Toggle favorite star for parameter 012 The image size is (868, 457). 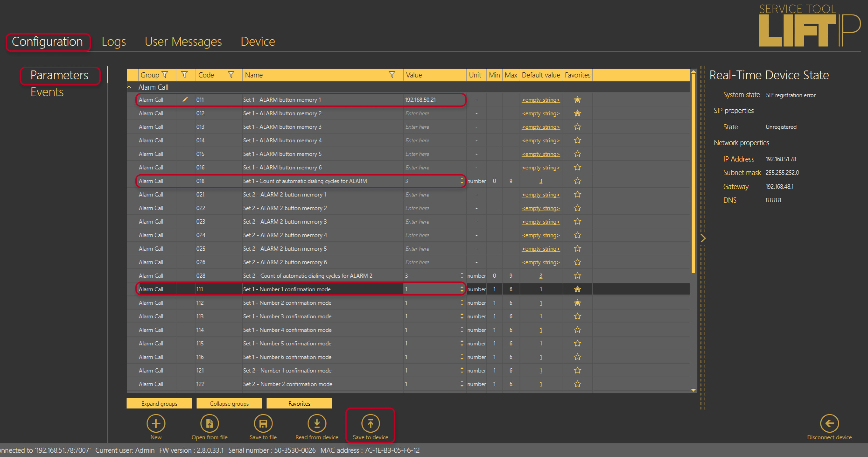[577, 113]
